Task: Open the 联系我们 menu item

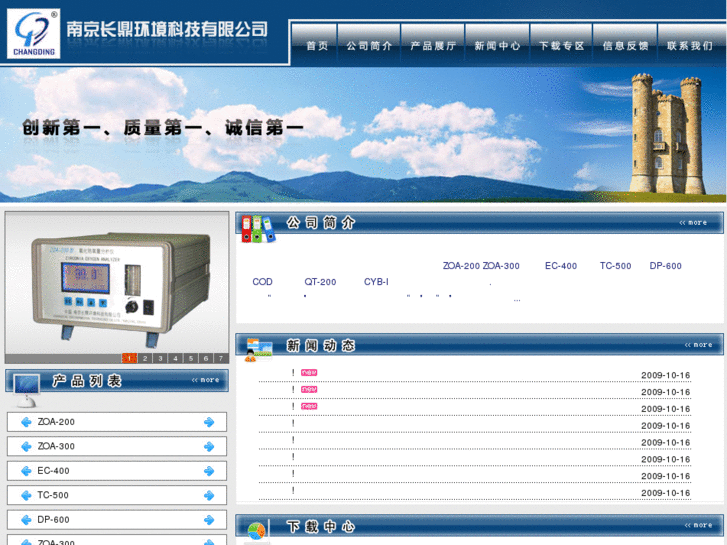Action: [x=689, y=45]
